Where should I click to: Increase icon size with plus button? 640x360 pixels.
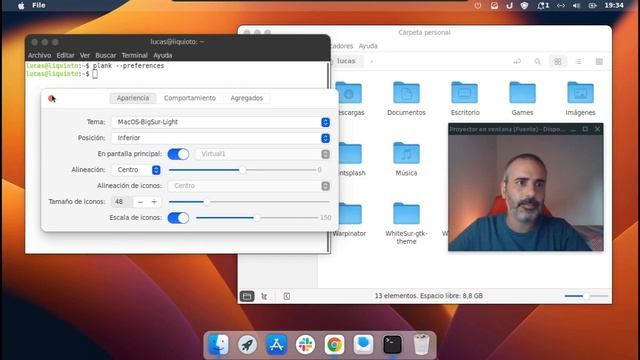point(154,202)
